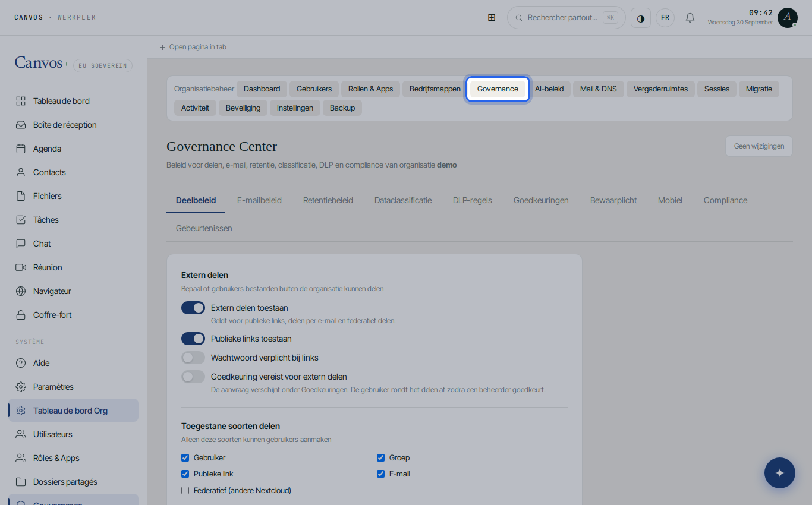Viewport: 812px width, 505px height.
Task: Open Coffre-fort lock icon in sidebar
Action: [21, 315]
